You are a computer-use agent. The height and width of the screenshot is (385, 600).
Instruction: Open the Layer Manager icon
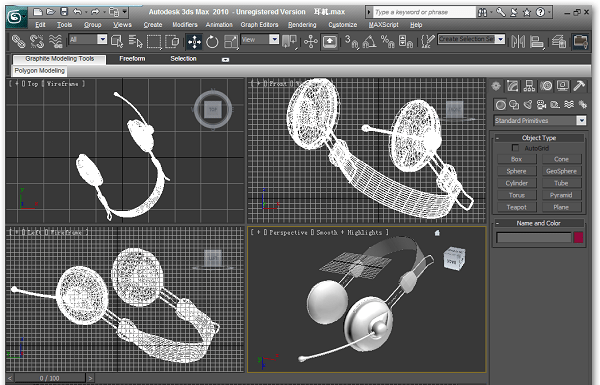pos(559,41)
